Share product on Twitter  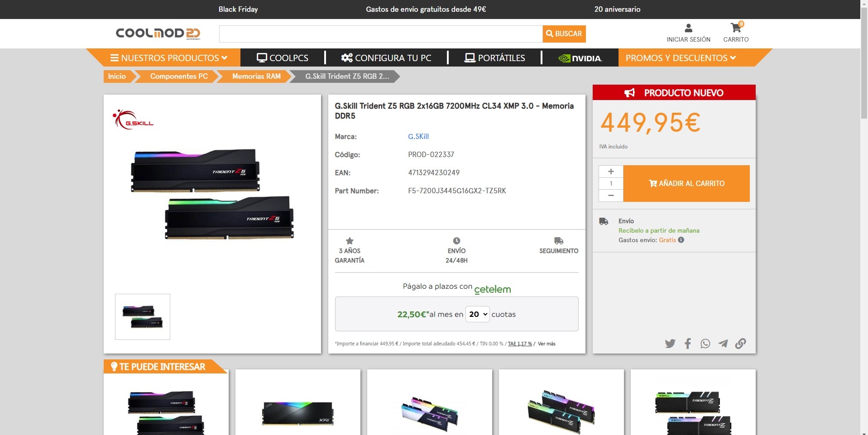(x=670, y=344)
